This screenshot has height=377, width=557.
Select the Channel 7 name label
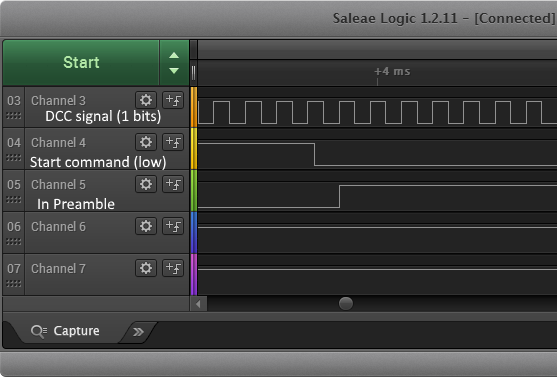[x=58, y=268]
